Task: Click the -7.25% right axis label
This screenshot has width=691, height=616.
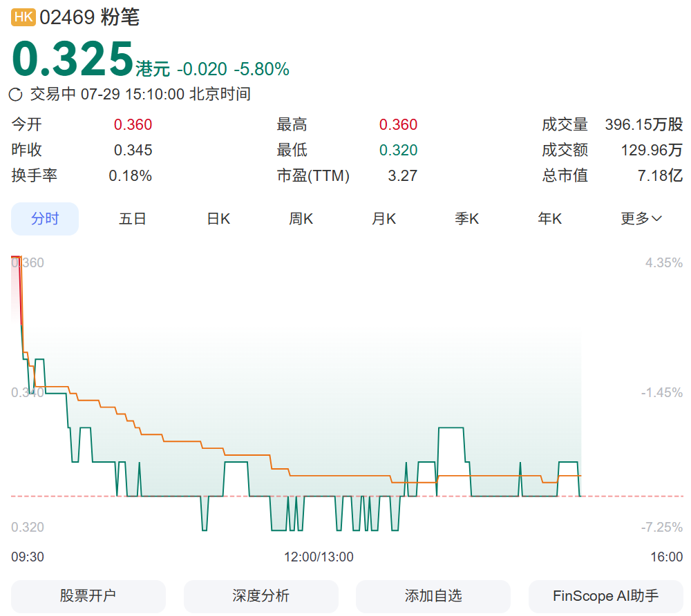Action: pyautogui.click(x=662, y=527)
